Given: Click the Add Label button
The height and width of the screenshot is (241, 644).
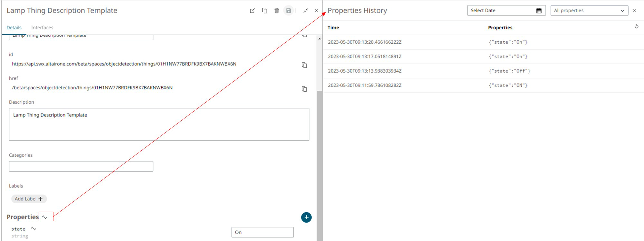Looking at the screenshot, I should click(x=29, y=199).
